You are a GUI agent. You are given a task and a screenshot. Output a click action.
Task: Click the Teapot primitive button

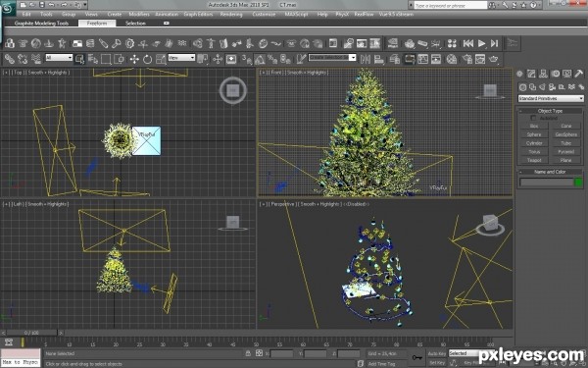click(534, 160)
